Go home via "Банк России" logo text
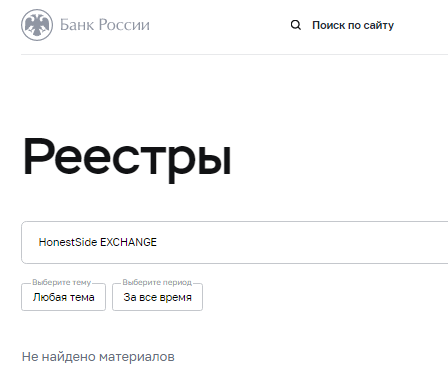The height and width of the screenshot is (375, 448). point(105,25)
